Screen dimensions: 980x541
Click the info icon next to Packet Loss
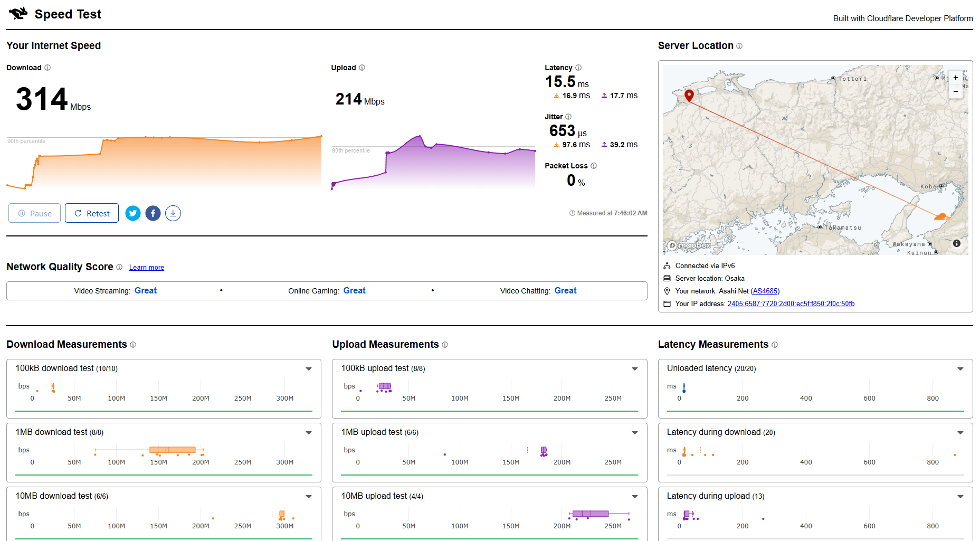[594, 166]
